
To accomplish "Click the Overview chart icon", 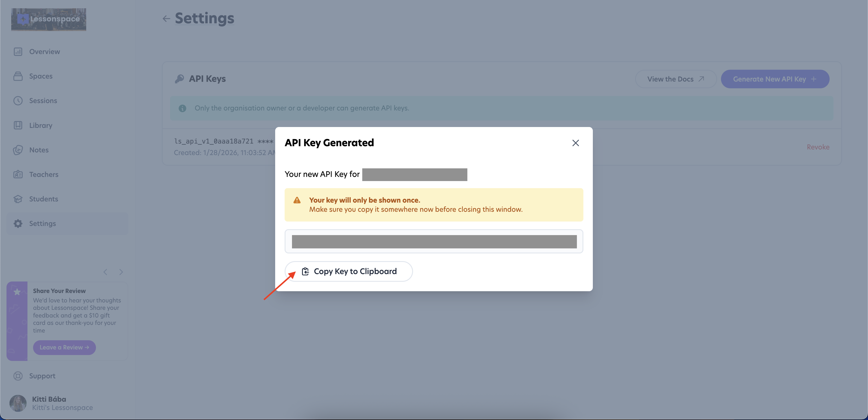I will [18, 52].
